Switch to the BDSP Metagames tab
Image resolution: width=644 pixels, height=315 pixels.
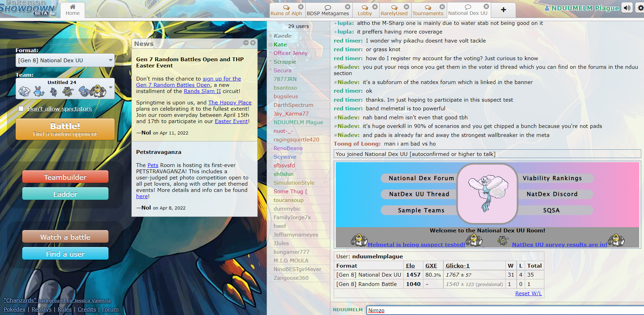[x=328, y=10]
